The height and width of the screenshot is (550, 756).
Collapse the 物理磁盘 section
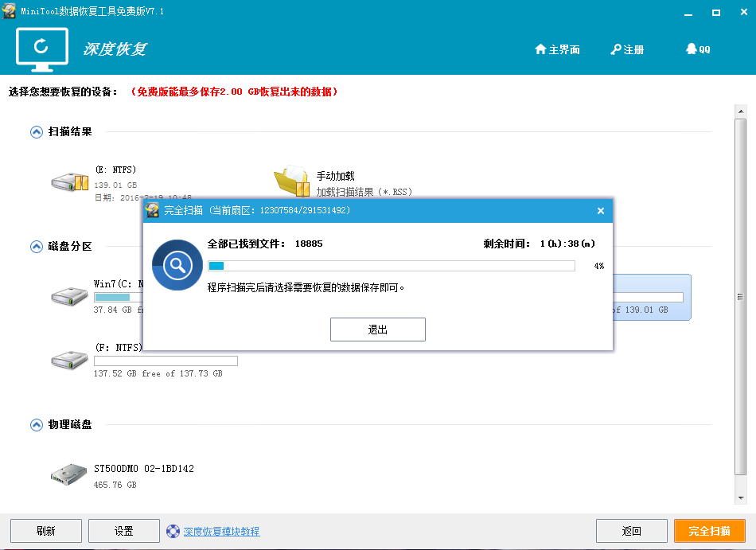(36, 425)
